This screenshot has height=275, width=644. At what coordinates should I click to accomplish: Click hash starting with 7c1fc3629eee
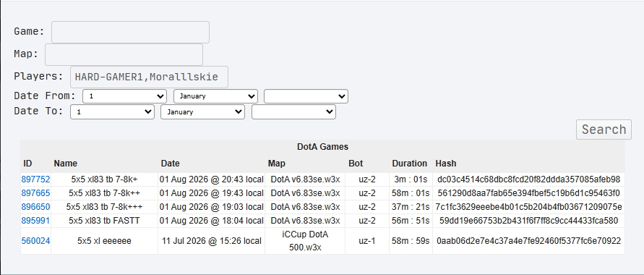(x=528, y=207)
